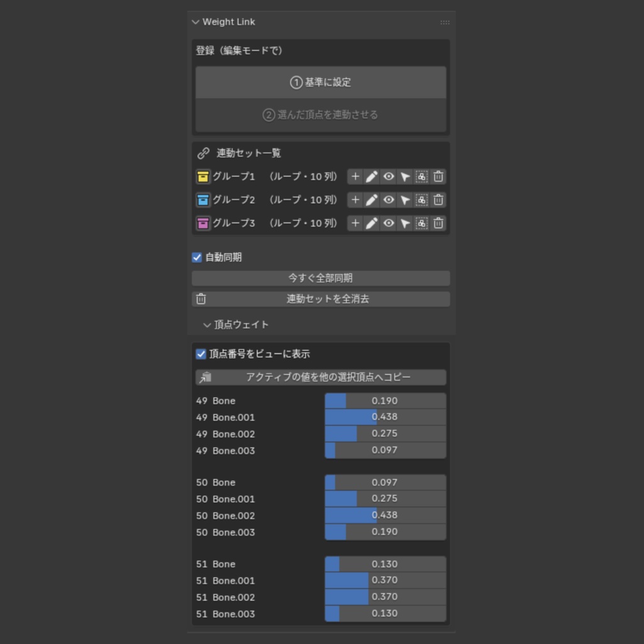Click the yellow box icon of グループ1
Viewport: 644px width, 644px height.
203,177
